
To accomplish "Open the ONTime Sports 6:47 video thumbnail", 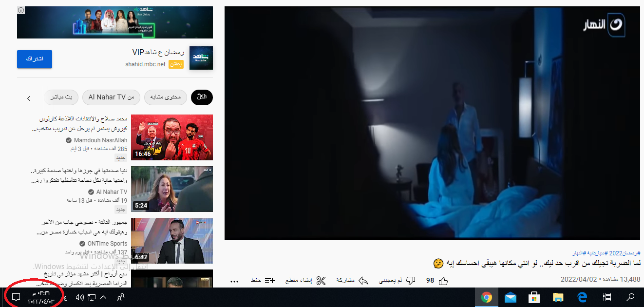I will click(172, 241).
